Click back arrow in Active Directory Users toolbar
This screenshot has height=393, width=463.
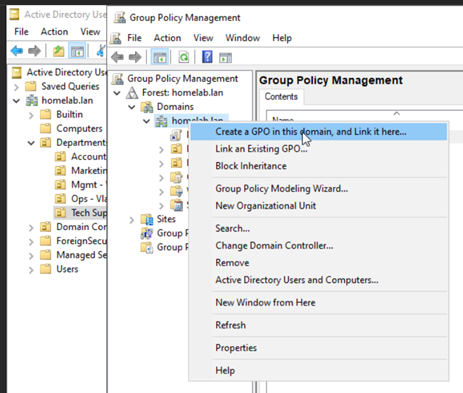[17, 51]
